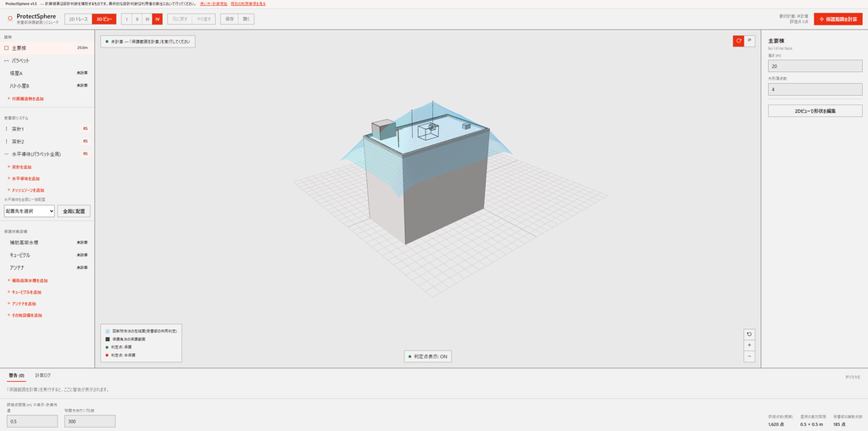
Task: Toggle 判定点表示 ON switch
Action: coord(427,357)
